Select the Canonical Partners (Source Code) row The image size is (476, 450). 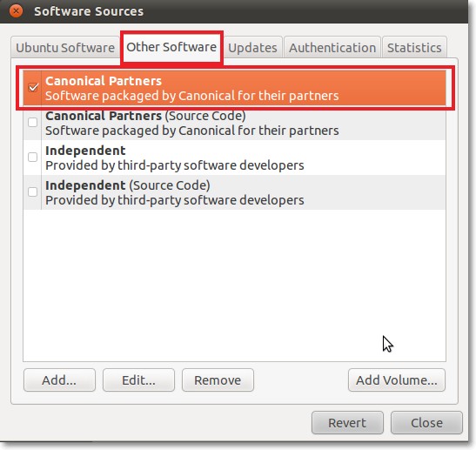(x=234, y=123)
